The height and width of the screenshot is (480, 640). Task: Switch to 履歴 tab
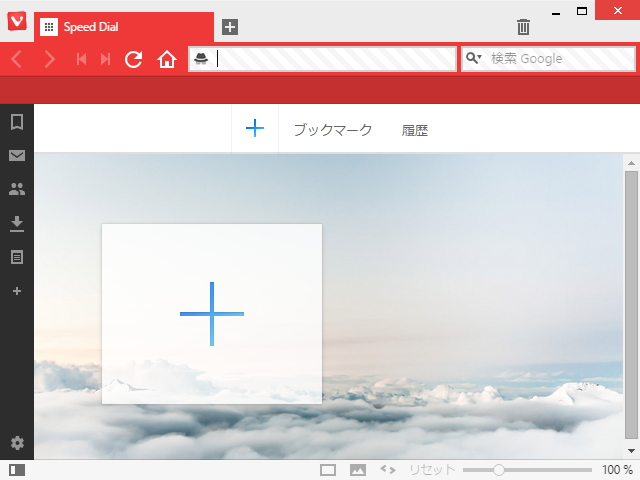[415, 131]
